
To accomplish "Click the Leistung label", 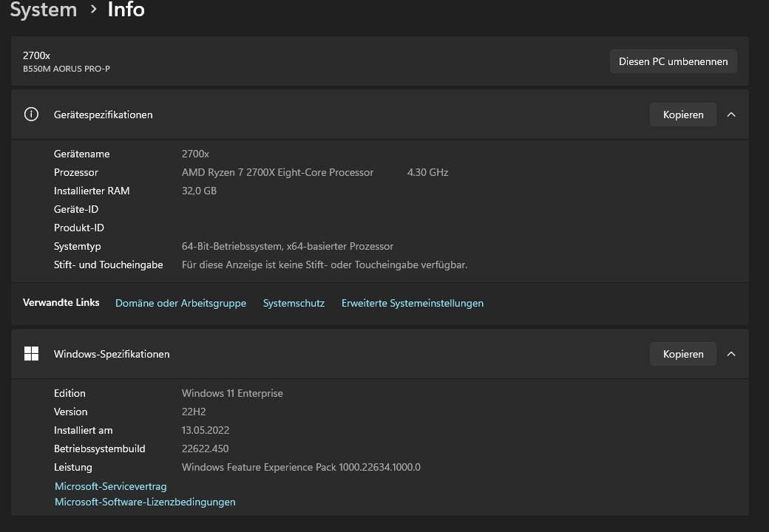I will (73, 467).
